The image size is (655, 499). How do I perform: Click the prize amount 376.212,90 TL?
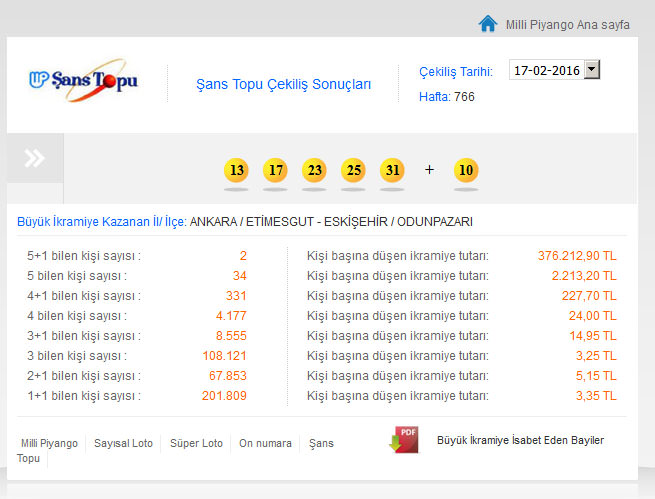coord(577,256)
